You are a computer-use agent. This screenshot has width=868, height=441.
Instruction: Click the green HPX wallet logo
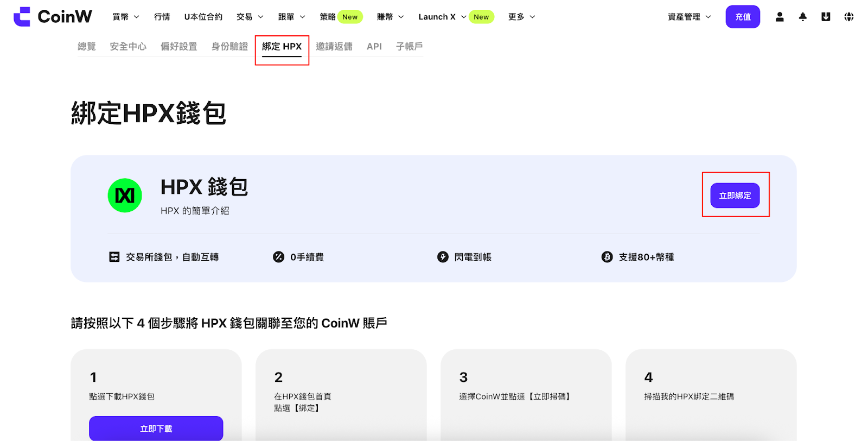click(125, 196)
